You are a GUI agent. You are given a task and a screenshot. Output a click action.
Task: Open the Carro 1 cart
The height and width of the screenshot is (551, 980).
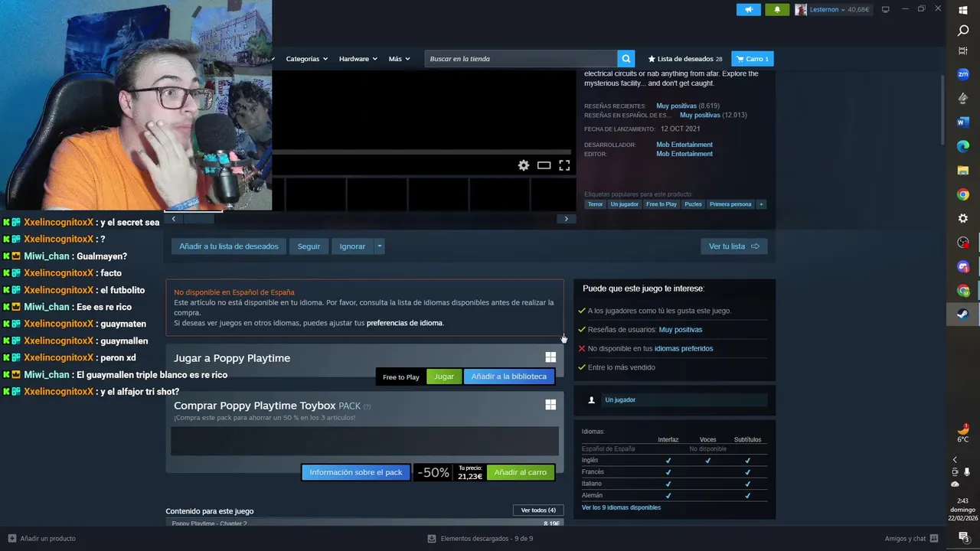point(753,59)
